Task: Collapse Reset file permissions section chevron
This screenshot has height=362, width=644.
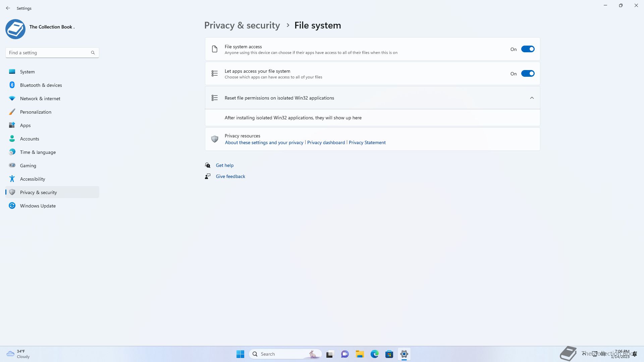Action: pyautogui.click(x=532, y=98)
